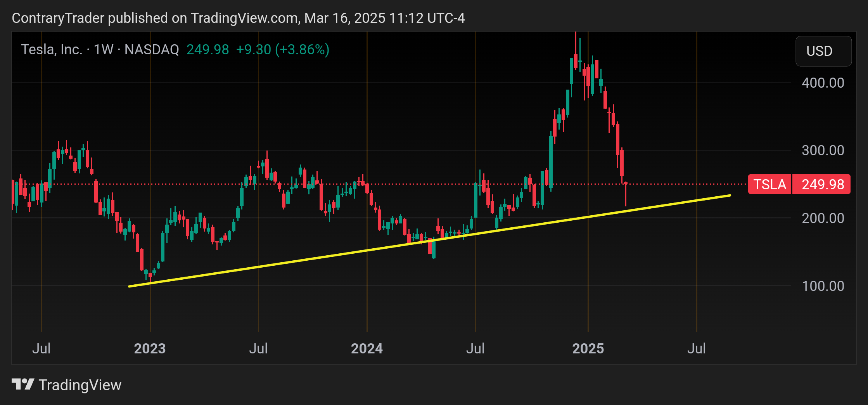868x405 pixels.
Task: Select the yellow ascending trendline
Action: point(430,241)
